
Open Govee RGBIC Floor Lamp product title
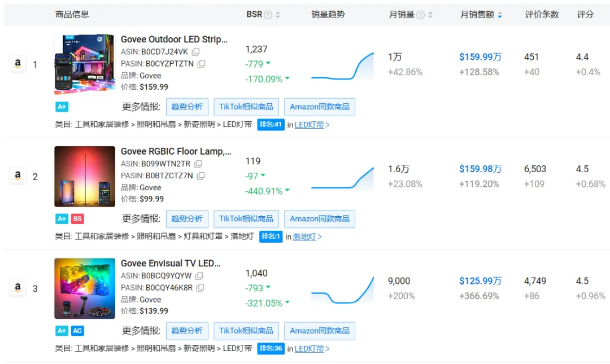pyautogui.click(x=176, y=151)
